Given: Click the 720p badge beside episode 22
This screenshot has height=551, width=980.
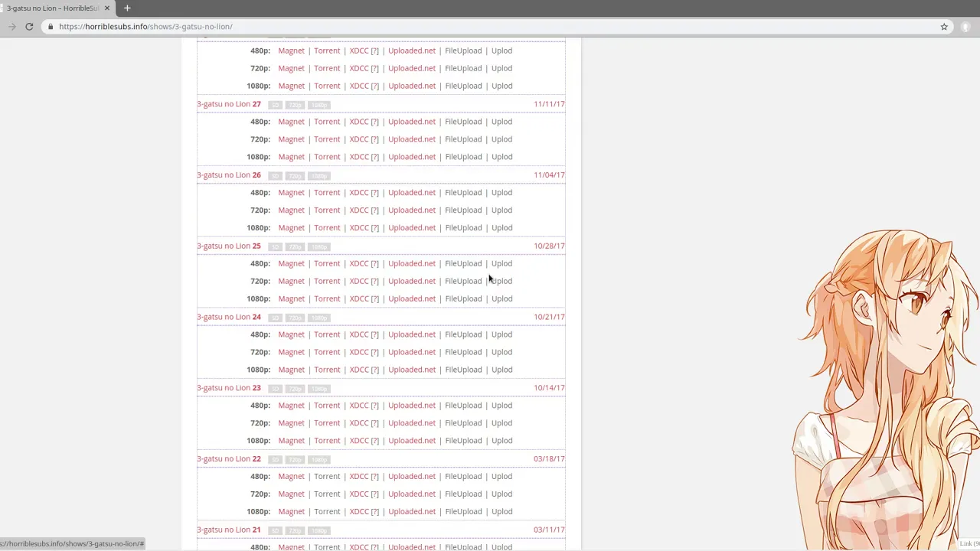Looking at the screenshot, I should tap(295, 460).
